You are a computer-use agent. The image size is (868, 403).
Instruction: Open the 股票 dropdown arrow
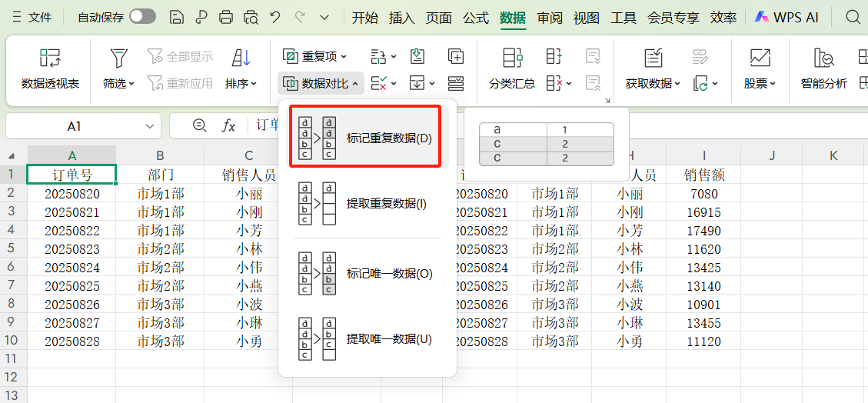(773, 84)
